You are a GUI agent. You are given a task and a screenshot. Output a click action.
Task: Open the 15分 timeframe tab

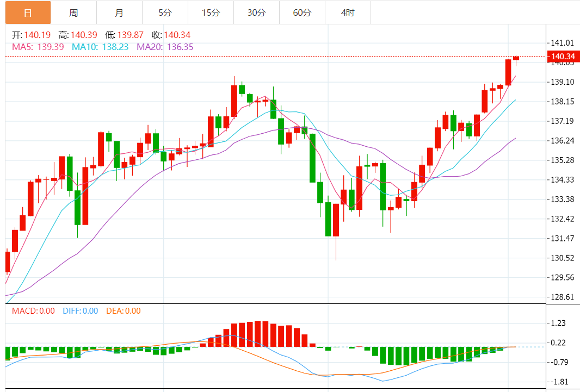click(211, 13)
